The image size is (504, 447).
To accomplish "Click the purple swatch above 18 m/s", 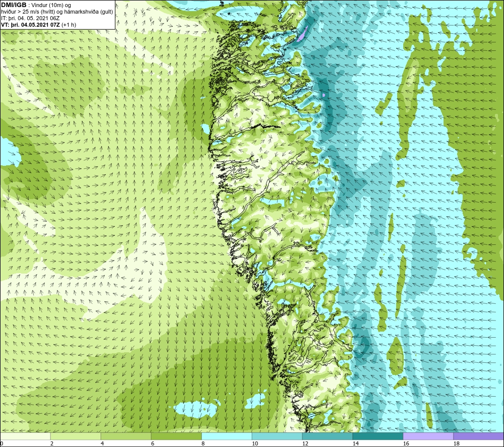I will (x=478, y=436).
